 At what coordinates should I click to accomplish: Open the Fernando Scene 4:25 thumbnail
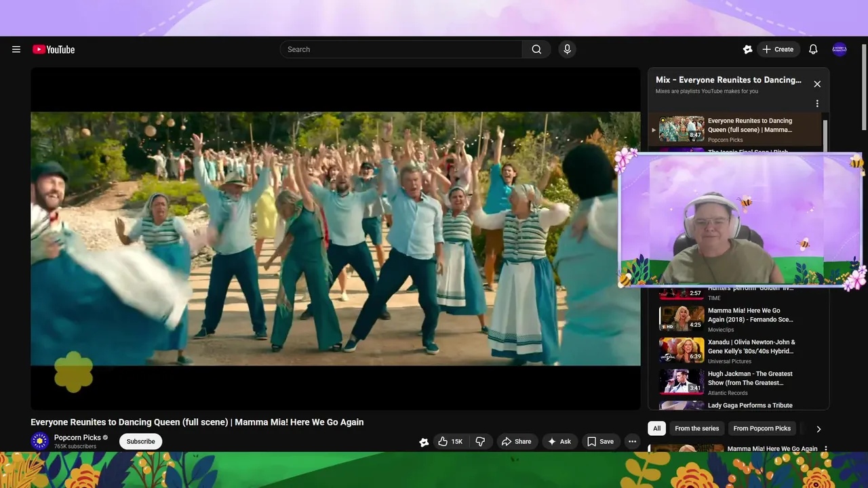pyautogui.click(x=682, y=319)
